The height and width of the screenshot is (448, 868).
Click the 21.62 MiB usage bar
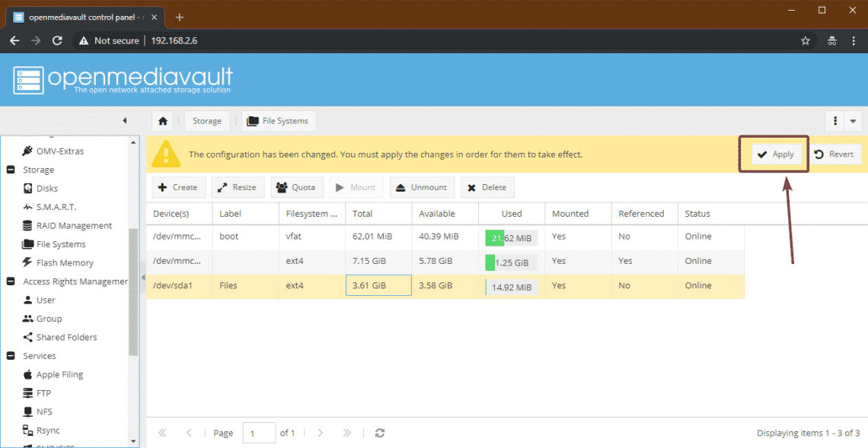pos(512,238)
